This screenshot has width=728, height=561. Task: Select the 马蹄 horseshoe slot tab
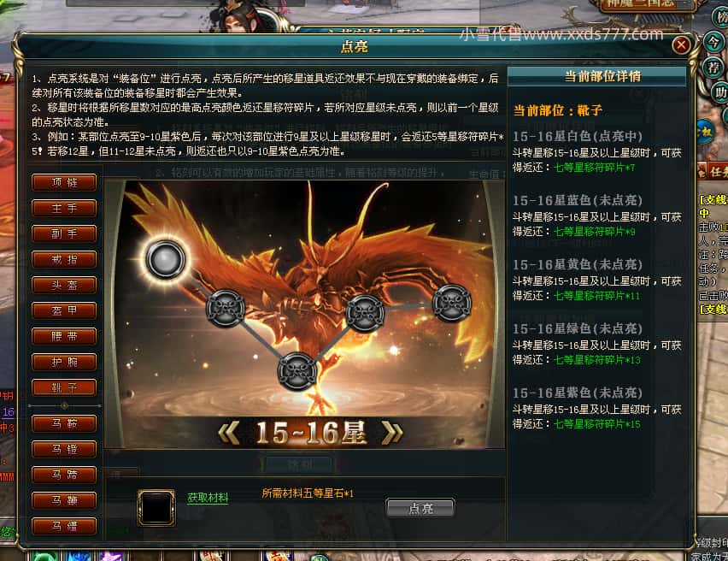tap(64, 475)
